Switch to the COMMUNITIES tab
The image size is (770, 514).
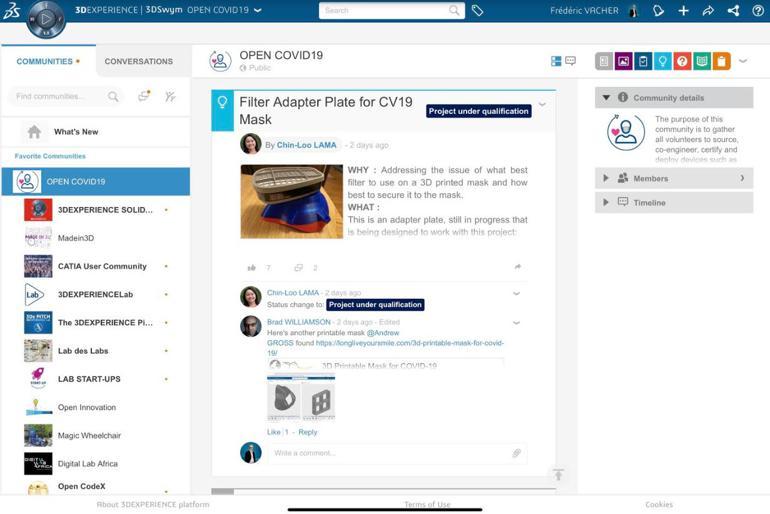pyautogui.click(x=48, y=61)
